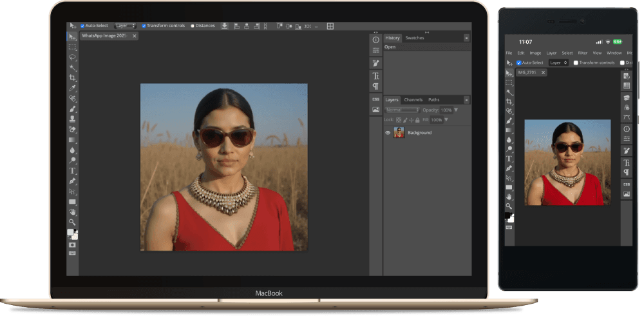Switch to the Swatches tab

pos(414,38)
